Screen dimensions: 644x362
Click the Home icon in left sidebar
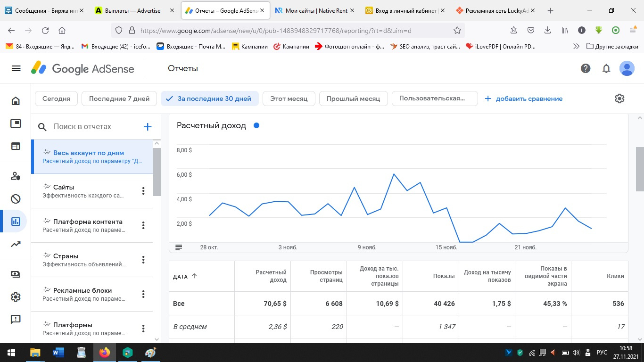(16, 101)
